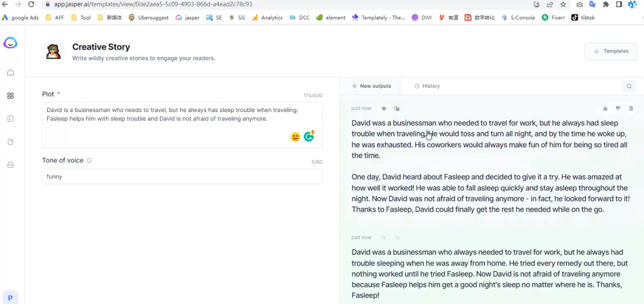Click the Tone of voice input field

(x=182, y=176)
